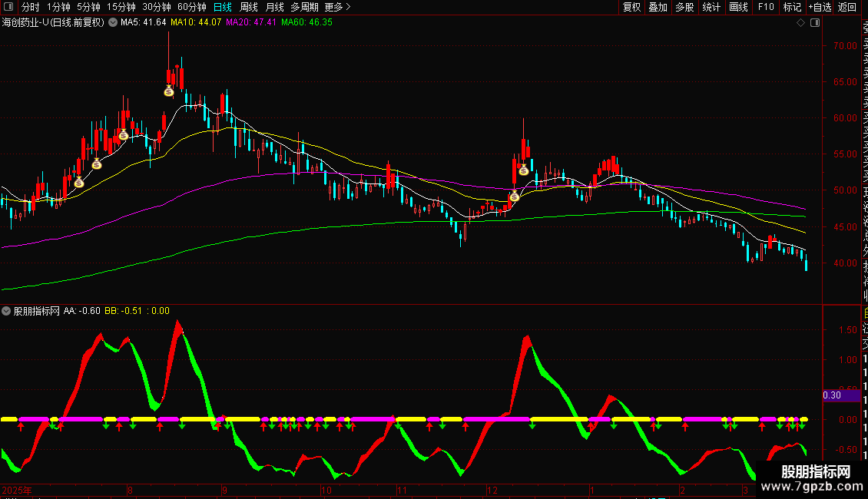Switch to the 分时 chart tab
The image size is (868, 499).
click(x=30, y=8)
